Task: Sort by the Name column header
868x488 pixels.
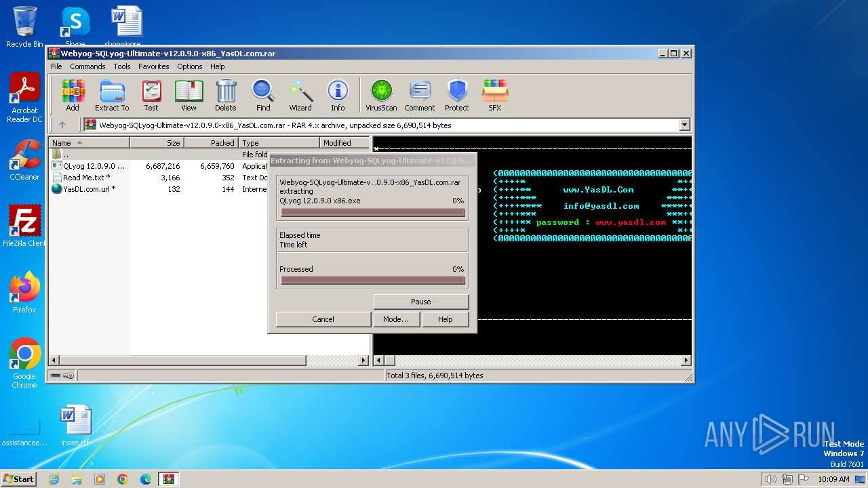Action: [x=89, y=143]
